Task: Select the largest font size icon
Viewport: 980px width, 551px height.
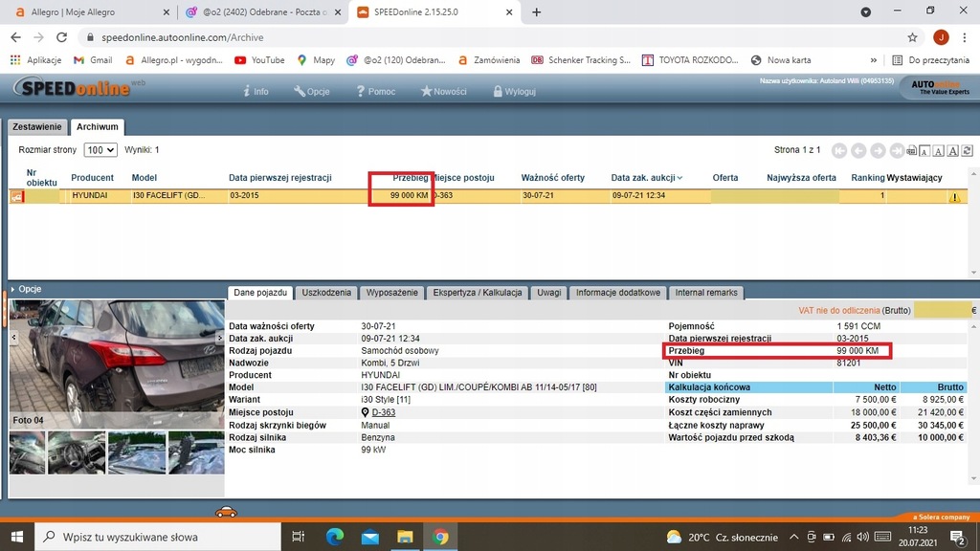Action: 953,150
